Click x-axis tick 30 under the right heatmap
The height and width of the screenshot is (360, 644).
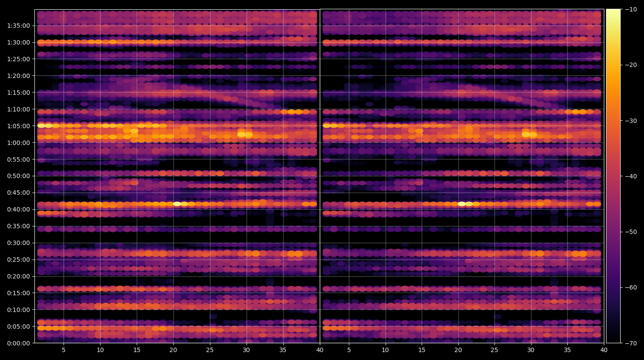tap(531, 350)
